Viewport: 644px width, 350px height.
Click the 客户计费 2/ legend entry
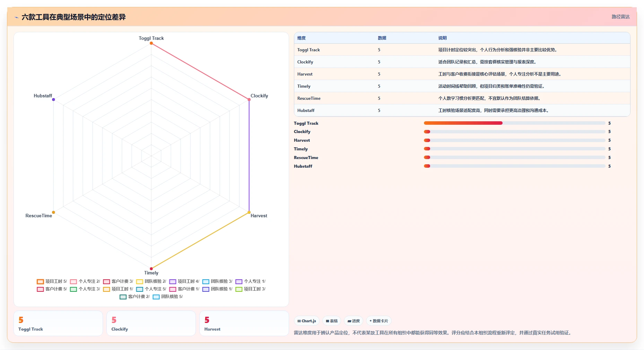coord(134,297)
